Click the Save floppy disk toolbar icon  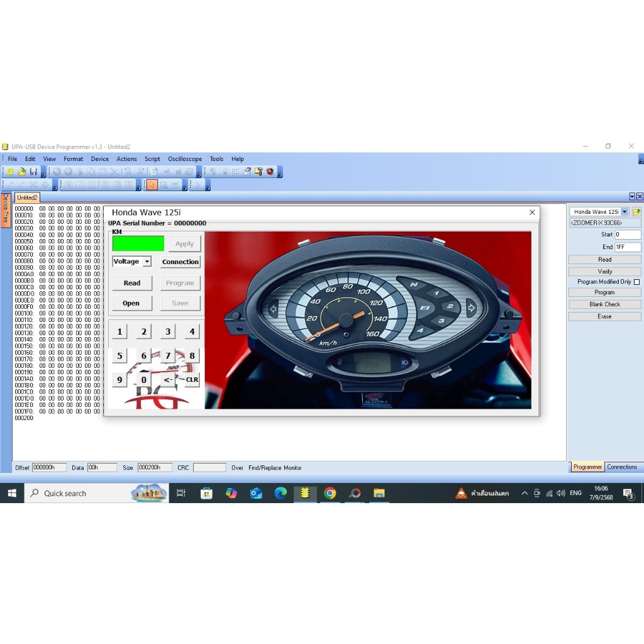[x=33, y=172]
